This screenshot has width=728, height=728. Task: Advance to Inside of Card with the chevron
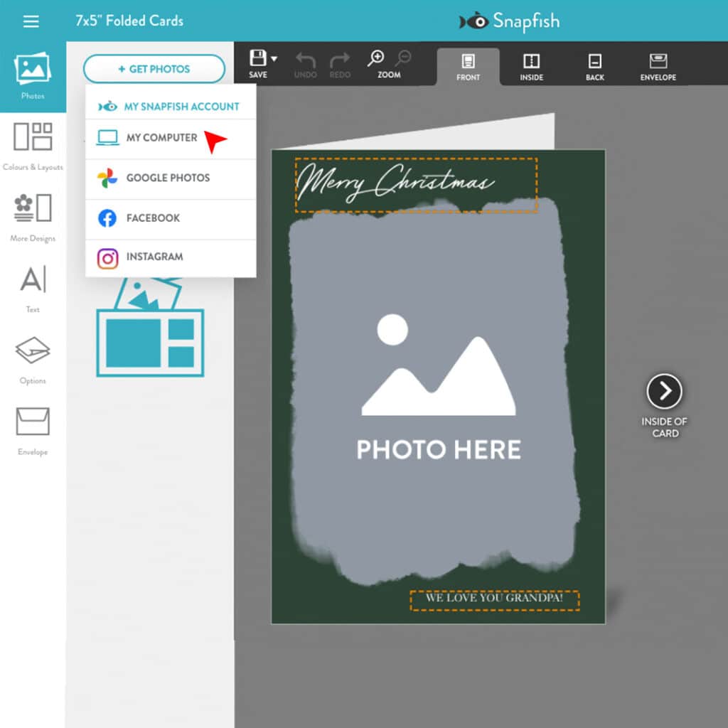pos(665,390)
